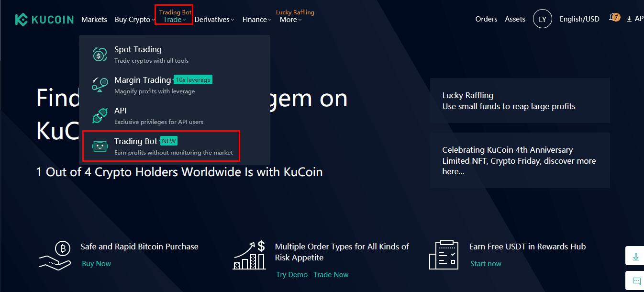Change the English/USD language setting
Screen dimensions: 644x292
(x=579, y=20)
